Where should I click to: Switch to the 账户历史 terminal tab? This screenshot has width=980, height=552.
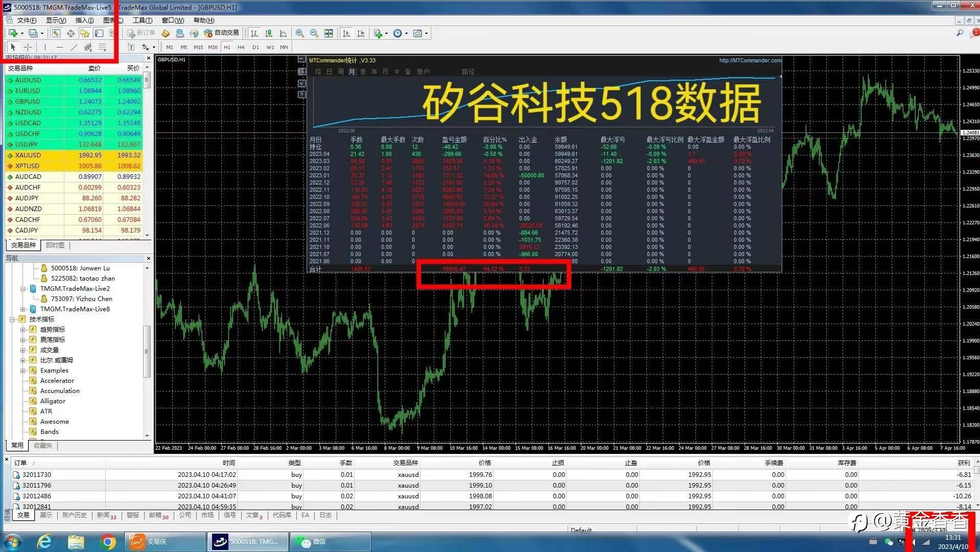[75, 515]
